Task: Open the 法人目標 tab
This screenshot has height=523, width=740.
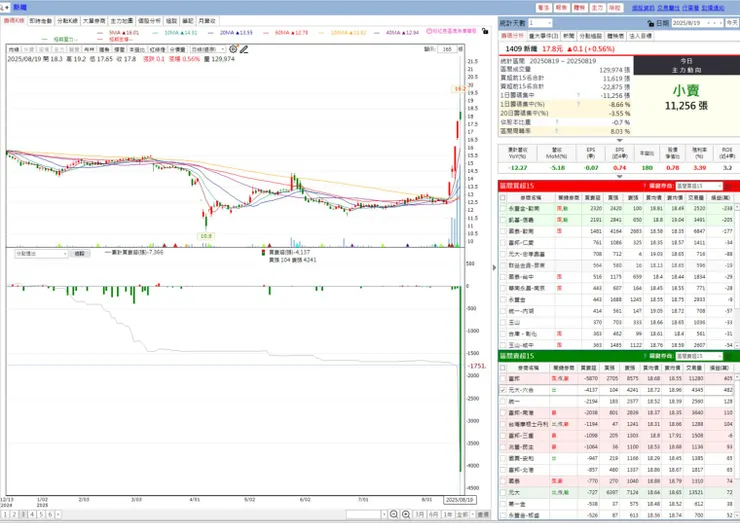Action: point(640,36)
